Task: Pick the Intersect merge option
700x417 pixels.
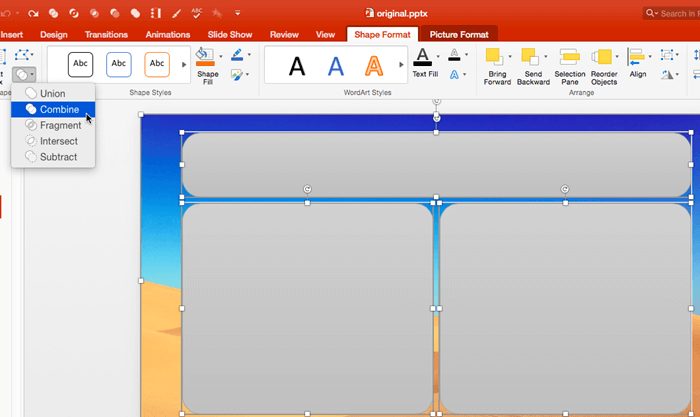Action: [x=58, y=141]
